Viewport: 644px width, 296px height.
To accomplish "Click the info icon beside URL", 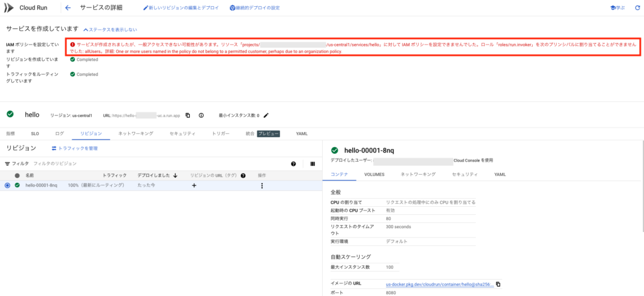I will click(x=201, y=116).
